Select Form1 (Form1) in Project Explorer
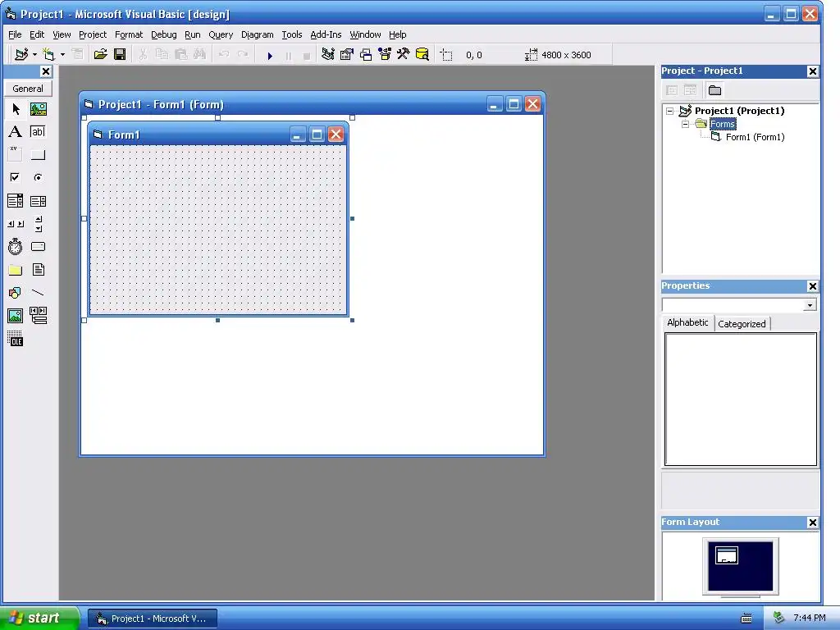840x630 pixels. coord(755,137)
